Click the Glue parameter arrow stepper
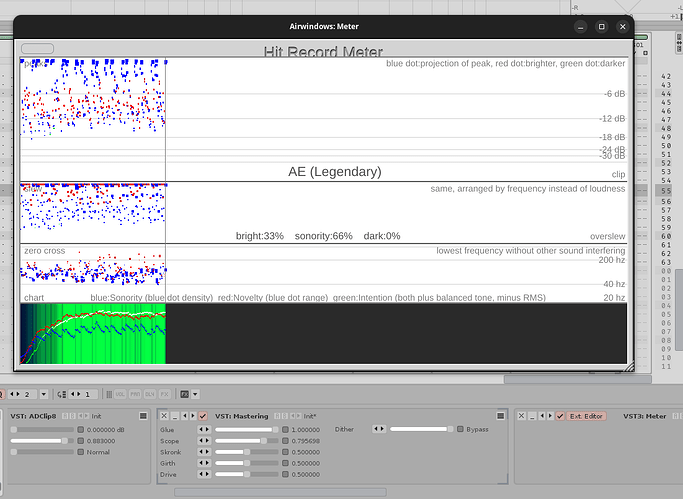Image resolution: width=683 pixels, height=499 pixels. [204, 429]
